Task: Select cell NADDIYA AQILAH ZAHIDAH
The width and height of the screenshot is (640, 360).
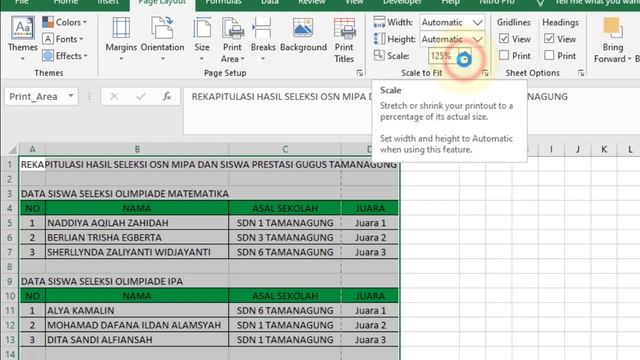Action: pyautogui.click(x=137, y=223)
